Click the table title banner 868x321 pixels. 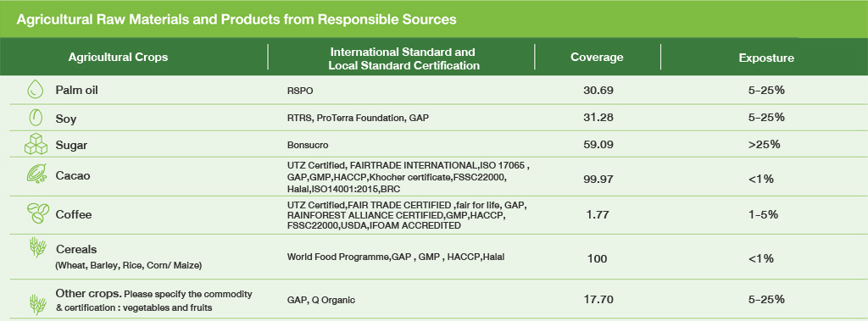click(434, 19)
